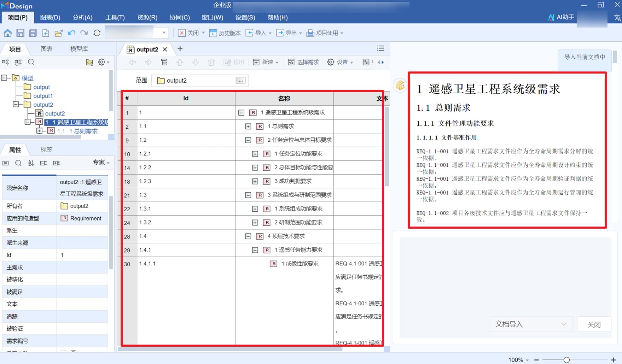Expand the 3 成功判据要求 row
The image size is (622, 364).
[255, 182]
